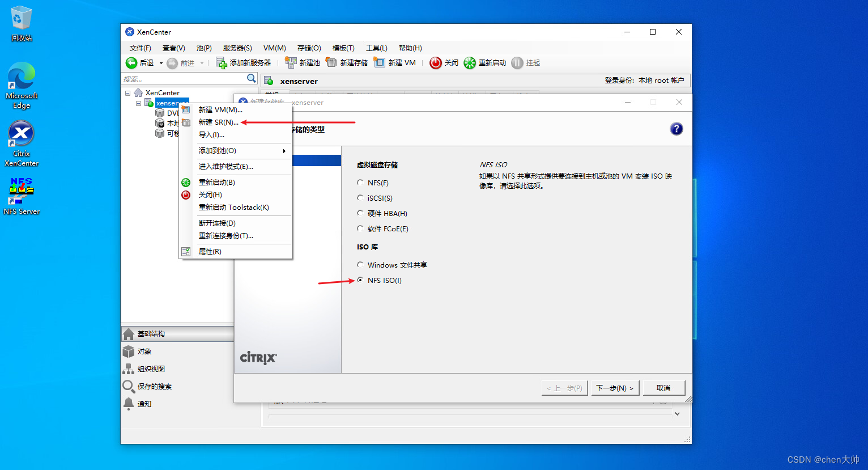Viewport: 868px width, 470px height.
Task: Select Disconnect (断开连接) in context menu
Action: point(235,223)
